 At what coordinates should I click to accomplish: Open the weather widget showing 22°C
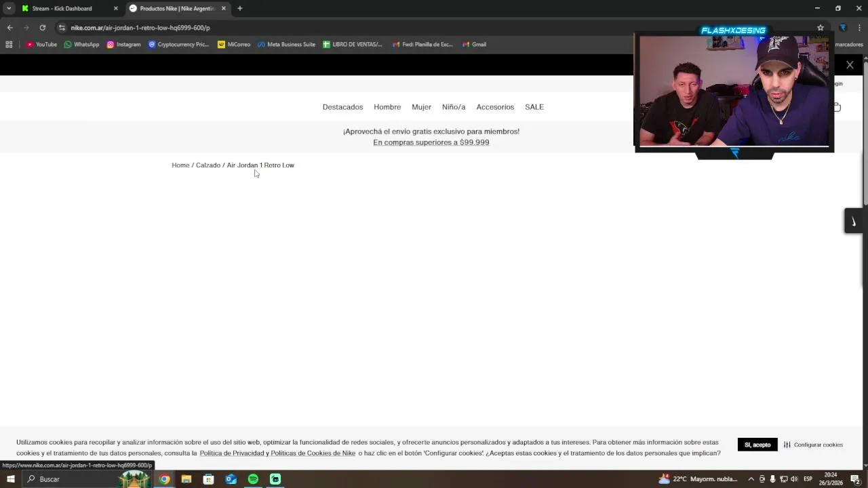(x=698, y=479)
